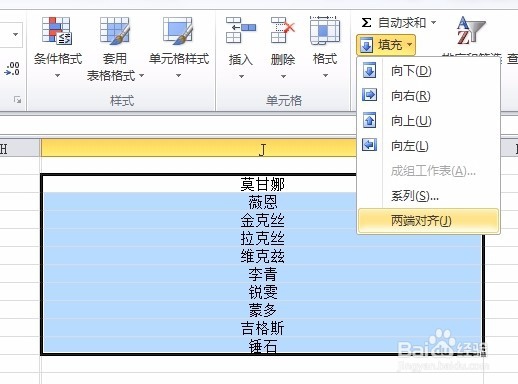
Task: Click the Format cells (格式) icon
Action: coord(325,31)
